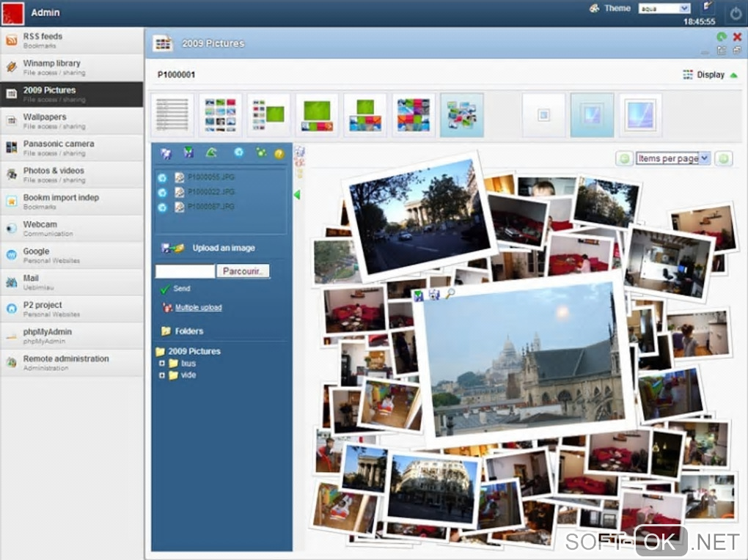Collapse the side panel with green arrow
The image size is (748, 560).
pos(297,195)
